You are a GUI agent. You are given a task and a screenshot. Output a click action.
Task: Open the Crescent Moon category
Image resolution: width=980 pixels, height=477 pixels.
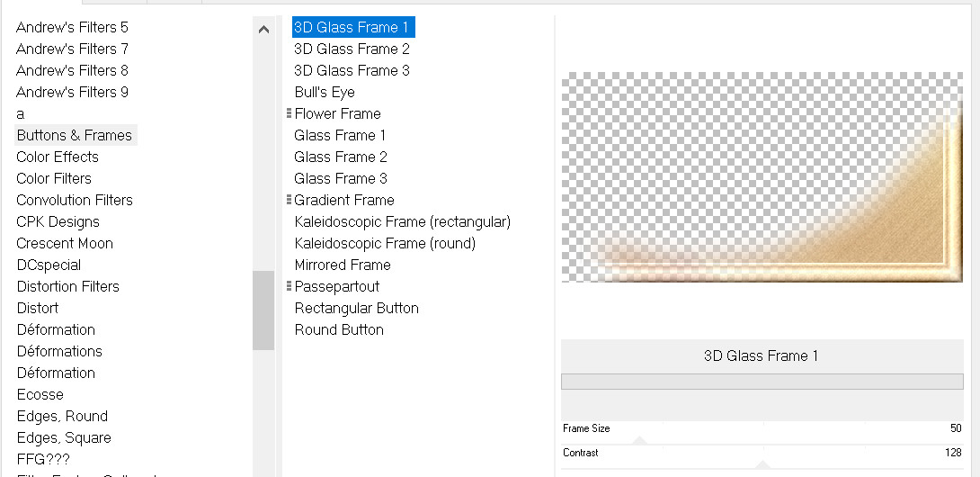(x=66, y=243)
